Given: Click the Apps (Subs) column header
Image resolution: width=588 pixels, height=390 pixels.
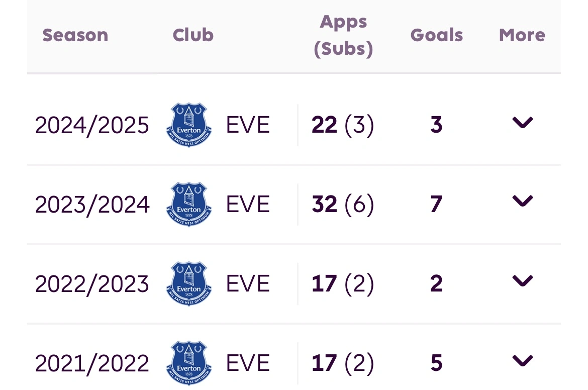Looking at the screenshot, I should [x=344, y=35].
